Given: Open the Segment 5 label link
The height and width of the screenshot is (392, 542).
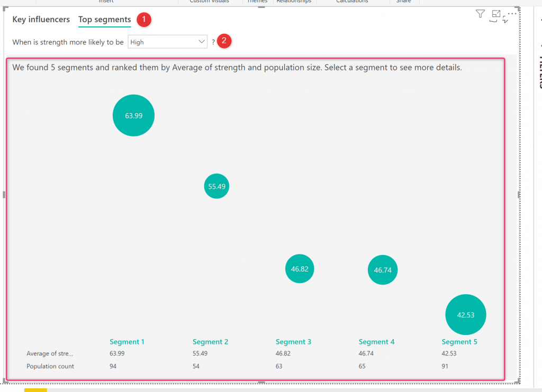Looking at the screenshot, I should 459,342.
